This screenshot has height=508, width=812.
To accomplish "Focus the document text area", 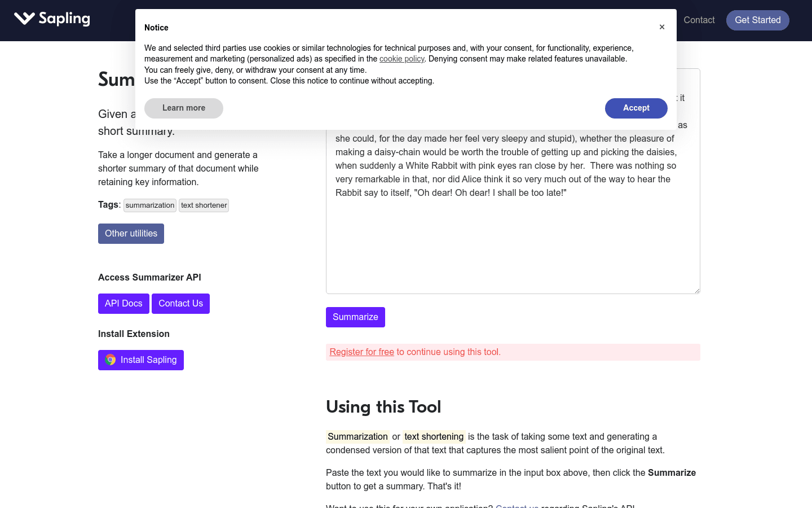I will click(513, 243).
